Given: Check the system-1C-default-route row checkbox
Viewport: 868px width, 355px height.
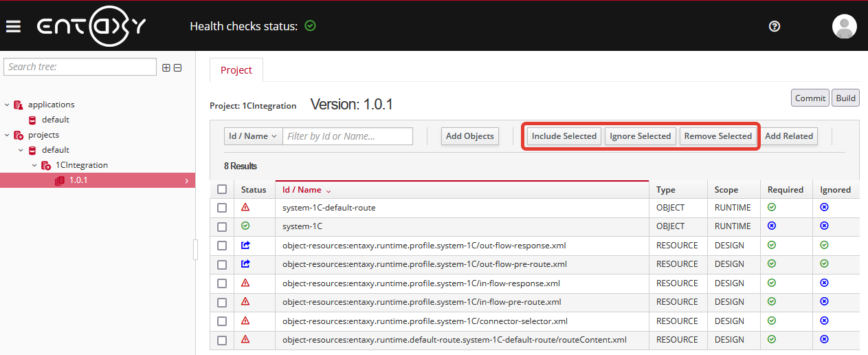Looking at the screenshot, I should tap(222, 208).
